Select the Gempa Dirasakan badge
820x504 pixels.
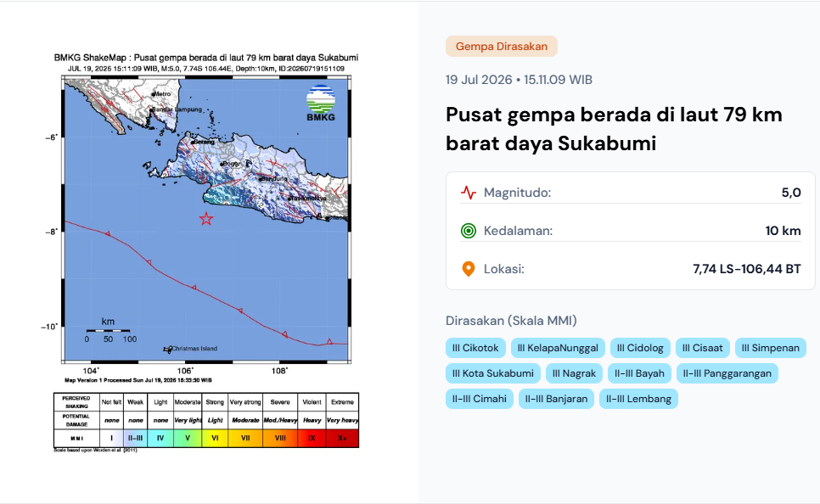[x=502, y=46]
